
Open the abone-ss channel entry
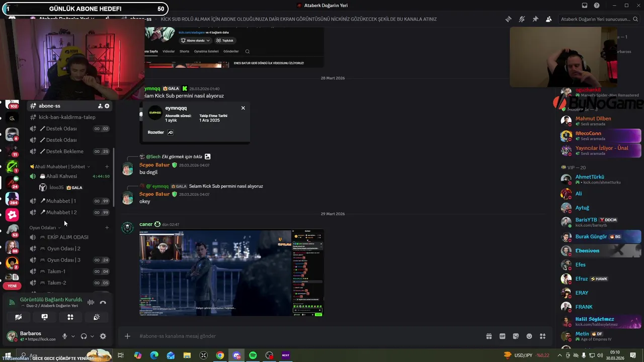[x=70, y=106]
